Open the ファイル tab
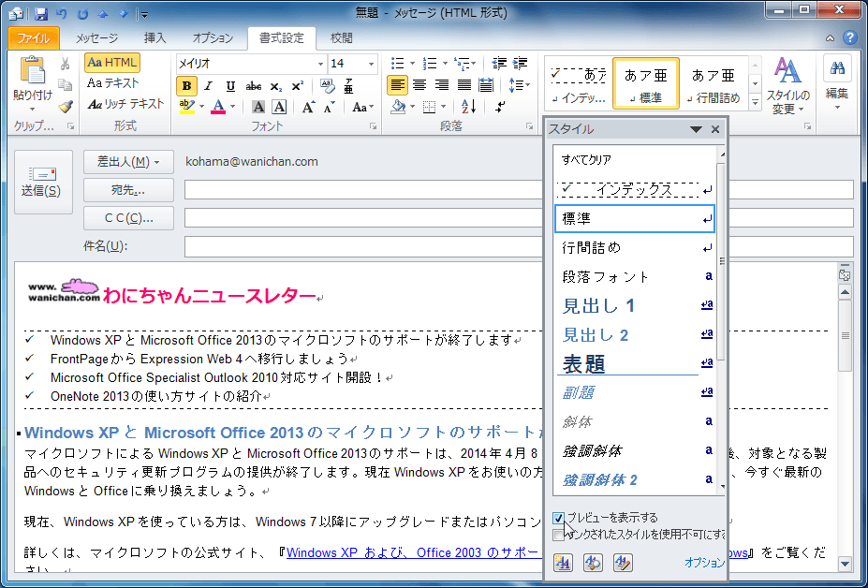The width and height of the screenshot is (868, 588). click(34, 38)
